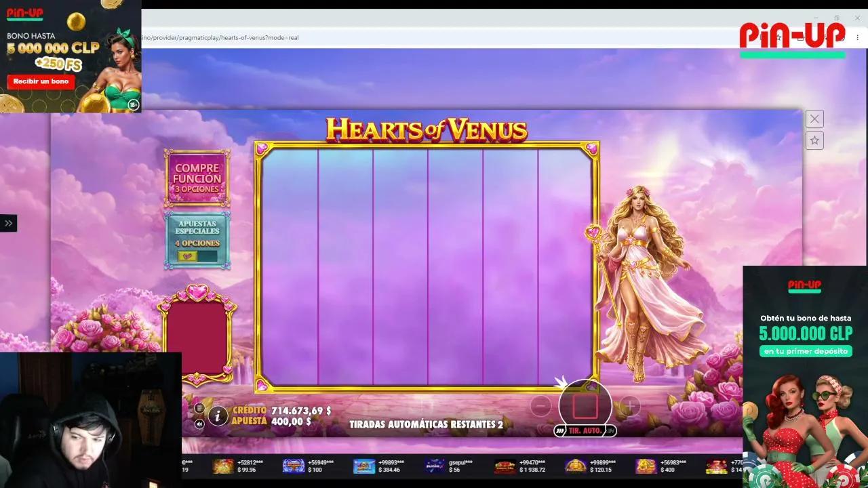Open the ticker game thumbnail for +99893***
The image size is (868, 488).
pyautogui.click(x=364, y=466)
